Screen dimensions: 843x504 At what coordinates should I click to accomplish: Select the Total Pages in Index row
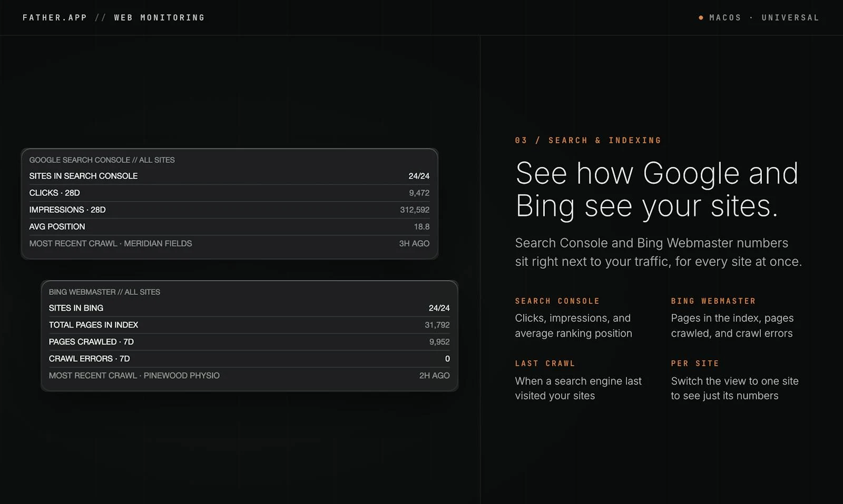click(249, 325)
